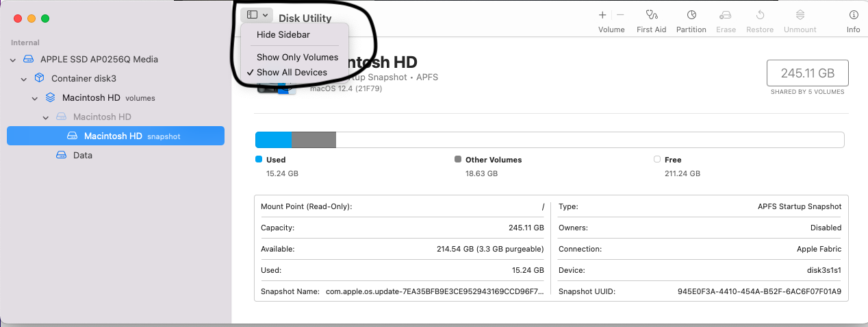868x327 pixels.
Task: Click the Internal sidebar section header
Action: [x=25, y=43]
